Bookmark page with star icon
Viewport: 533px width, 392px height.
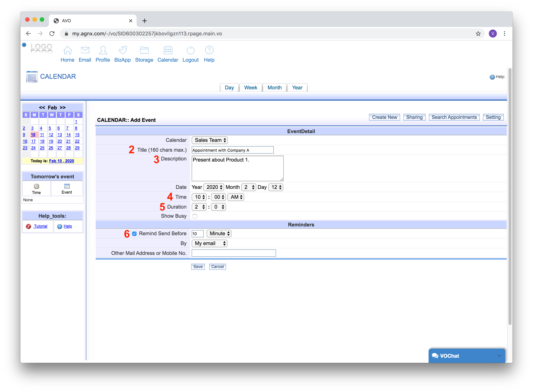478,34
